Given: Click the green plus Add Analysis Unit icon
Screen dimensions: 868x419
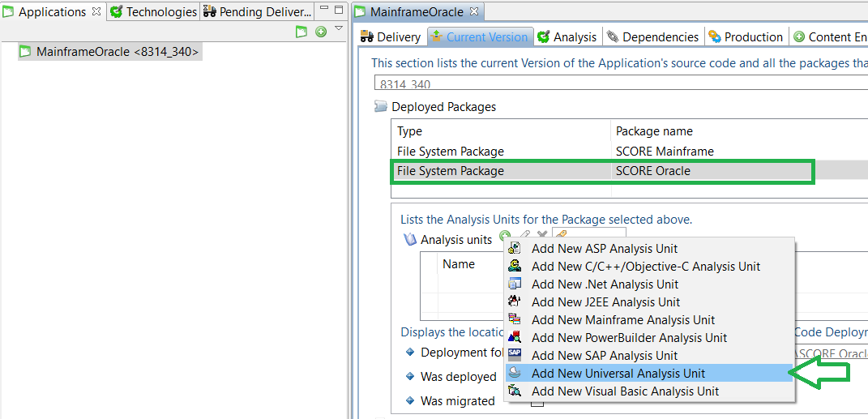Looking at the screenshot, I should click(x=505, y=237).
